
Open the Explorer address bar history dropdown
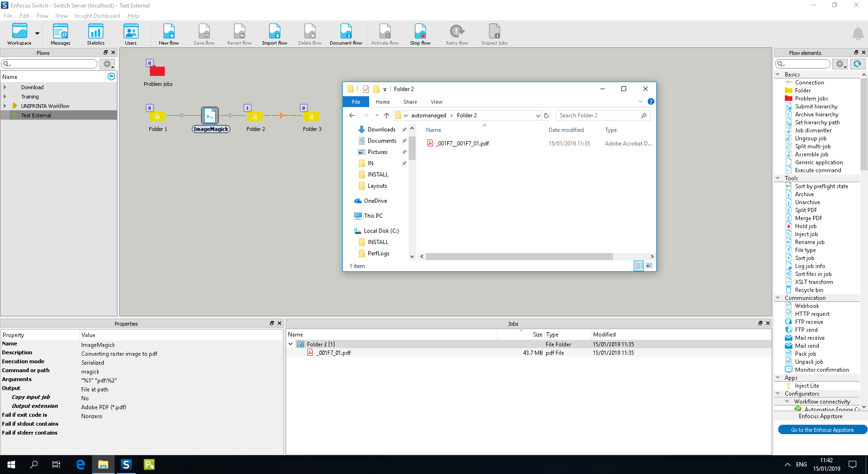point(538,115)
